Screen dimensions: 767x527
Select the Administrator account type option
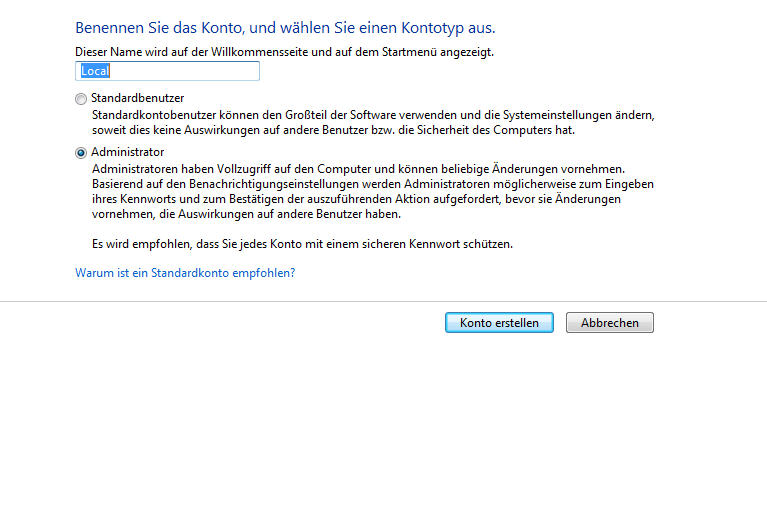click(81, 153)
